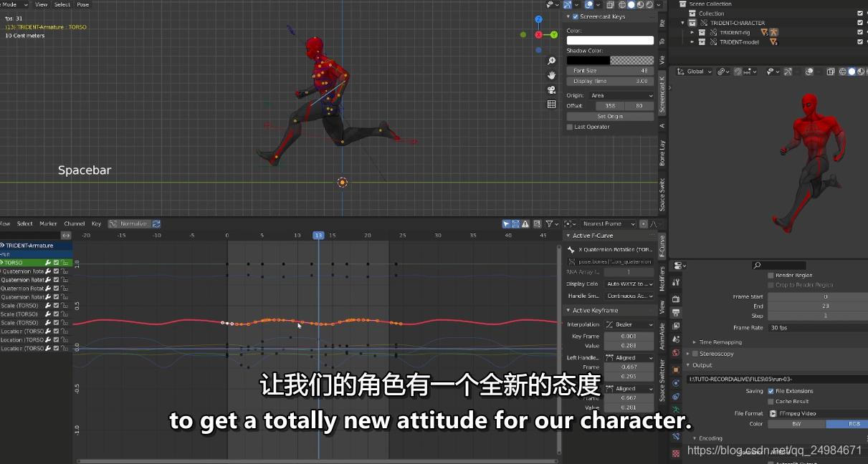Open the Tool properties tab icon

pyautogui.click(x=675, y=282)
